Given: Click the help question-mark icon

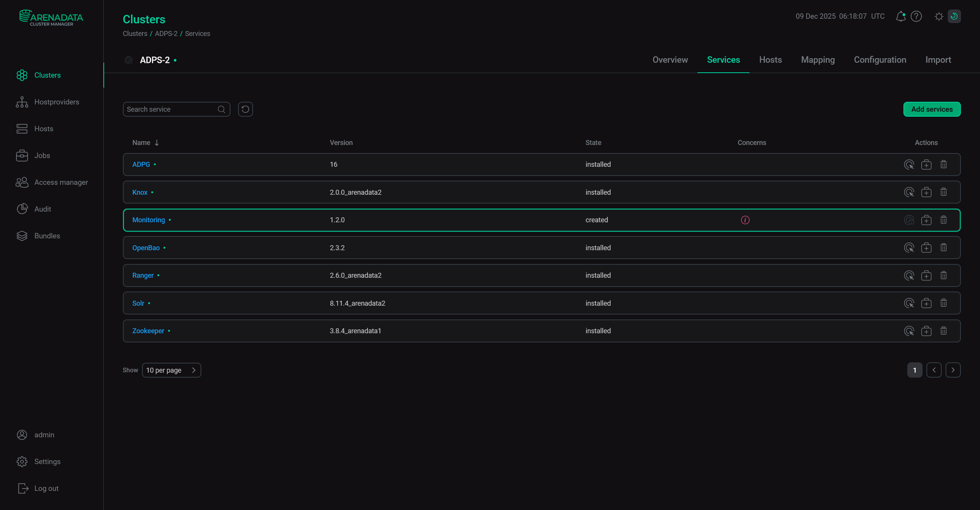Looking at the screenshot, I should pyautogui.click(x=916, y=16).
